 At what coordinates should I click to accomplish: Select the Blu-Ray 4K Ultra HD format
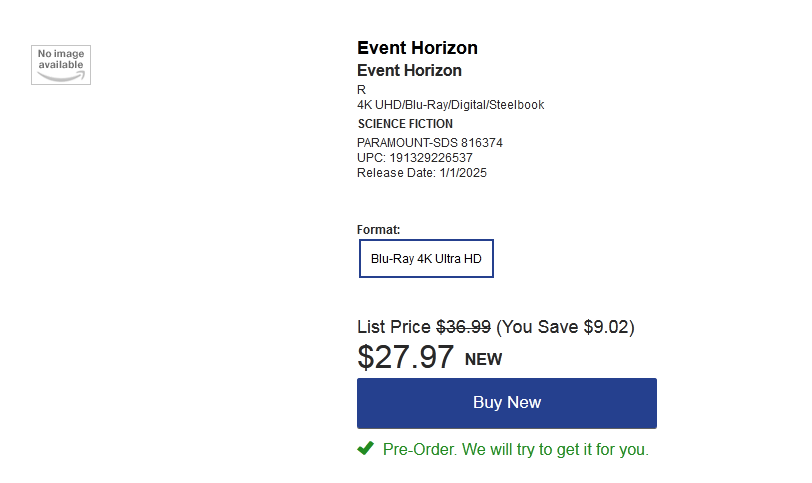tap(426, 258)
